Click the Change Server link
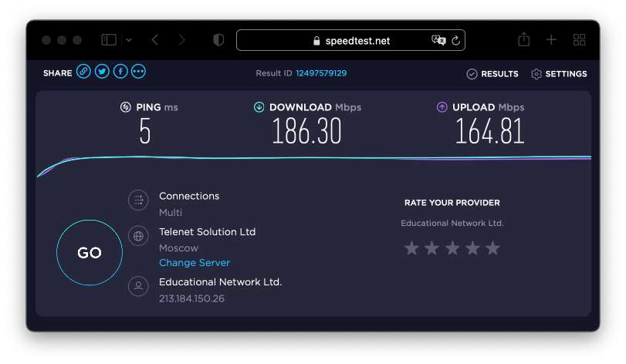 [195, 263]
